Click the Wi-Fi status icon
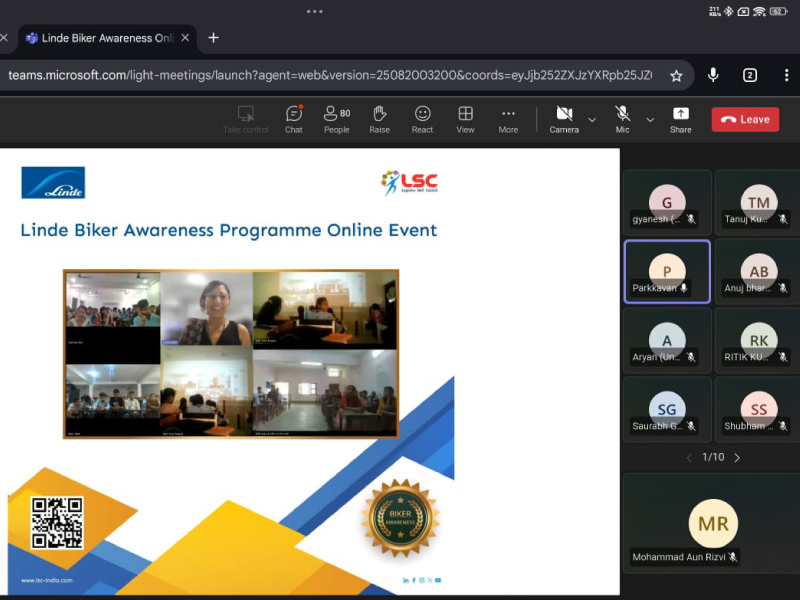 (759, 11)
